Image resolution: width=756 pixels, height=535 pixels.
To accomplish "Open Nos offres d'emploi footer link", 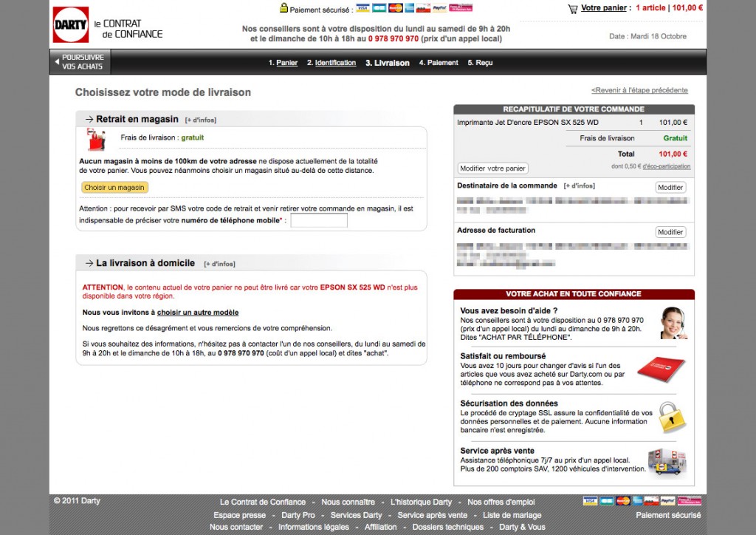I will coord(501,502).
